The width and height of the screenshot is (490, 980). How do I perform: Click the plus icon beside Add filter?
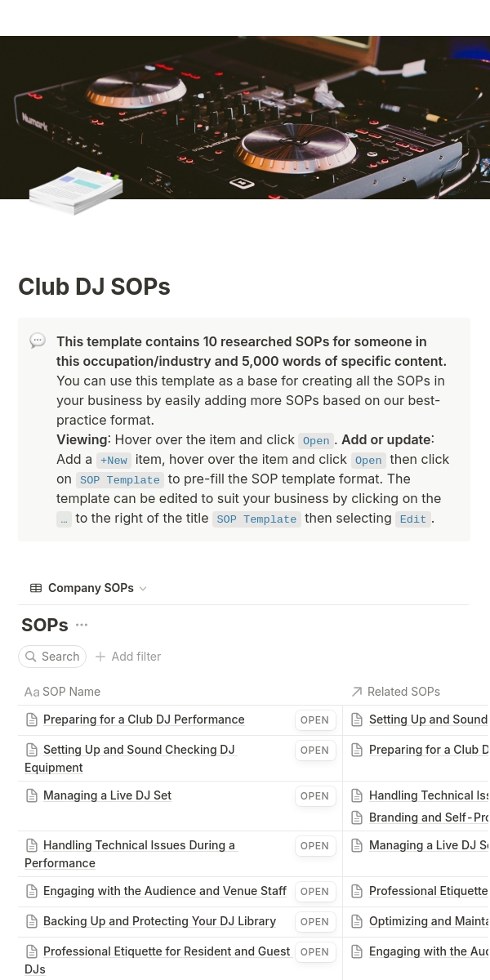100,657
